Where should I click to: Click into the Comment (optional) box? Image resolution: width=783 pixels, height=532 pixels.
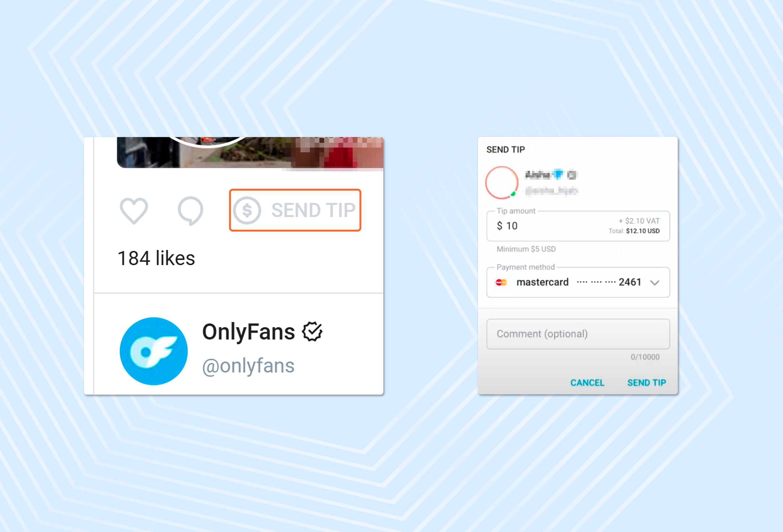click(578, 334)
